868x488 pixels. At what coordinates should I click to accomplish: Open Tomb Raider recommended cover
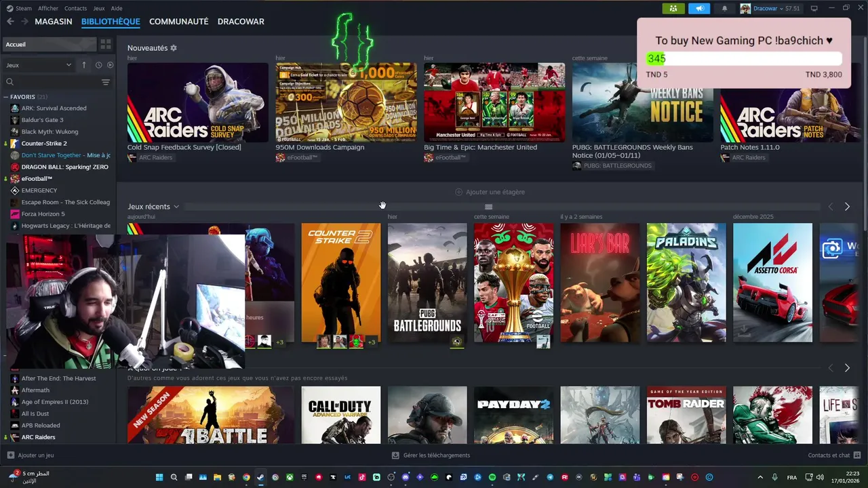click(686, 415)
